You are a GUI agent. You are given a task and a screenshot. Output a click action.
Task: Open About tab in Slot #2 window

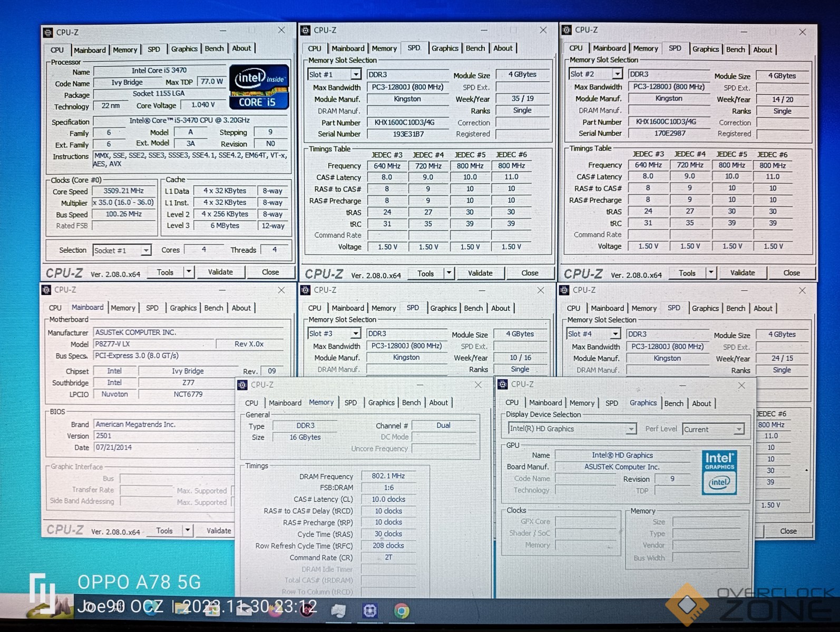[763, 50]
